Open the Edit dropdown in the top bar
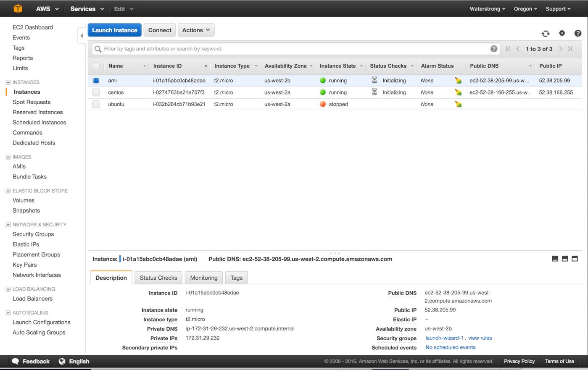The width and height of the screenshot is (588, 370). pyautogui.click(x=124, y=9)
